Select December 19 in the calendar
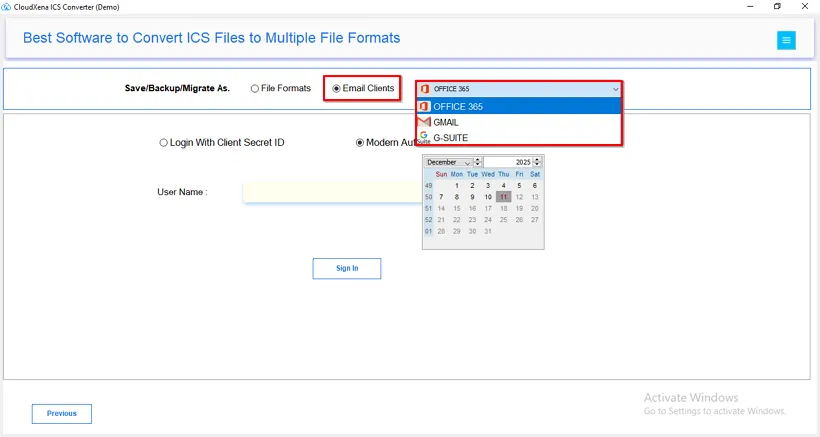 tap(519, 209)
